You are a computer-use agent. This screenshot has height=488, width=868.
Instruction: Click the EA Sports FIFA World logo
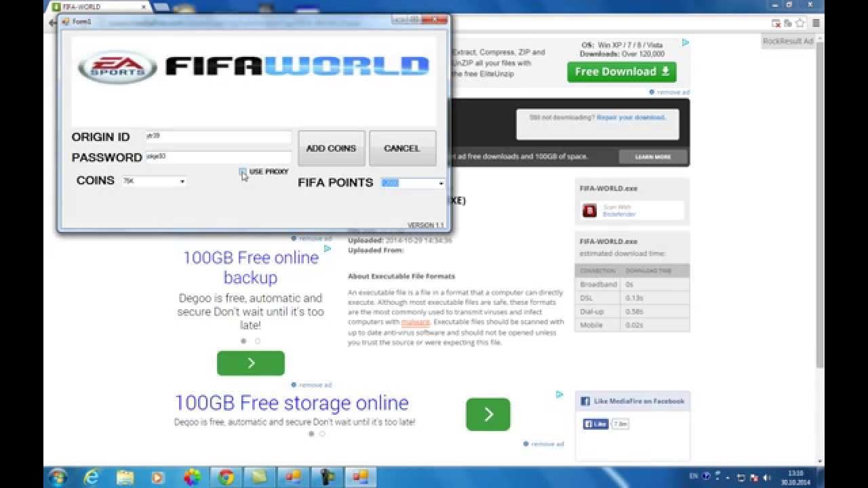coord(254,66)
